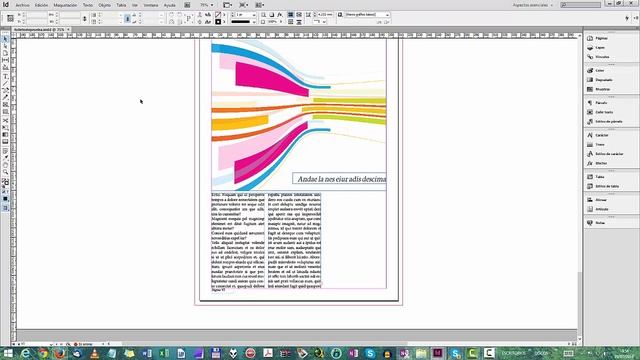640x360 pixels.
Task: Open the Texto menu
Action: 88,5
